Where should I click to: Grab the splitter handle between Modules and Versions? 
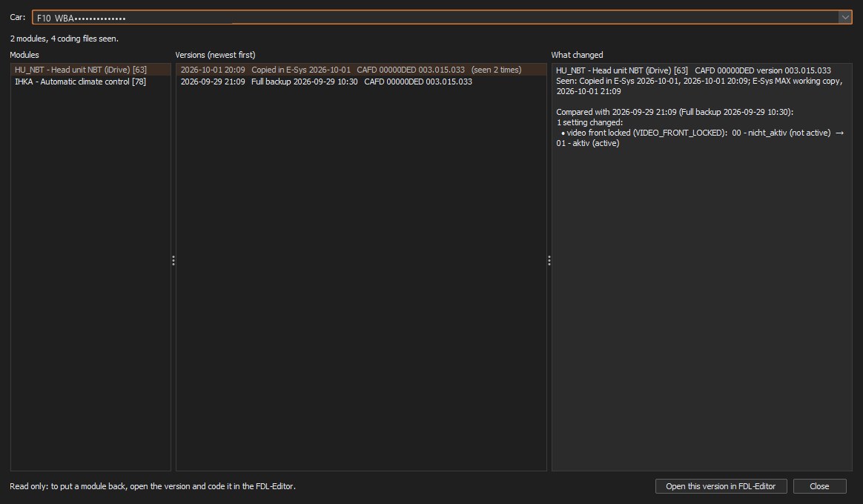[x=173, y=261]
